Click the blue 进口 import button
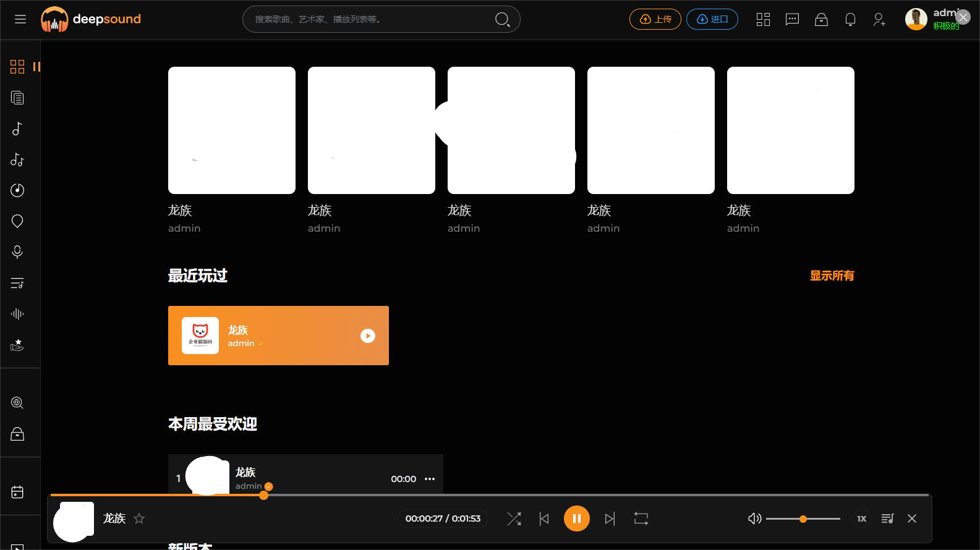 point(712,19)
